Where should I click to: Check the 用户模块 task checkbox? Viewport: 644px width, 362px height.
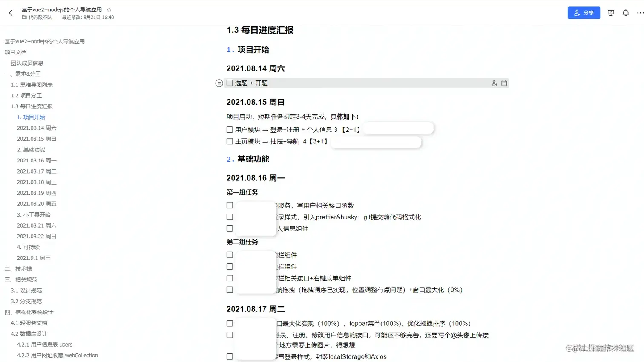point(230,130)
